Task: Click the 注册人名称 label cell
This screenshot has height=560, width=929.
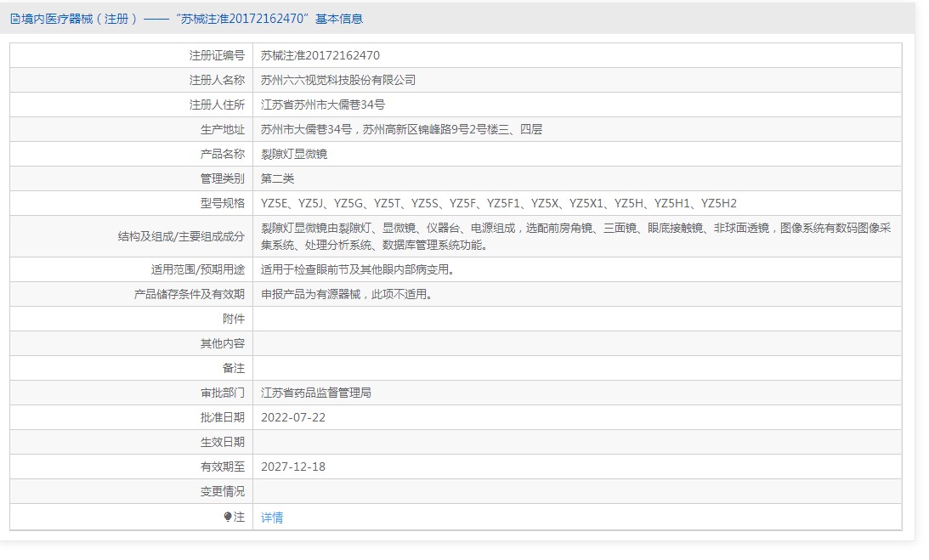Action: [x=132, y=80]
